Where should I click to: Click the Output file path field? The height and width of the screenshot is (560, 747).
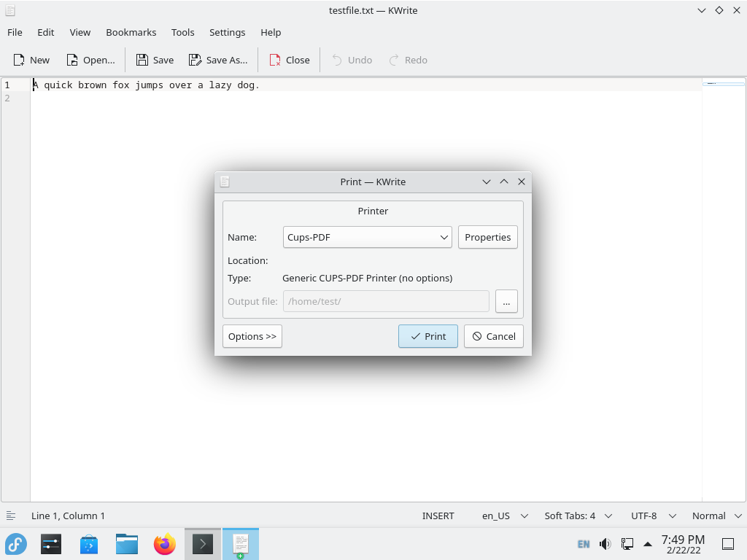click(386, 301)
